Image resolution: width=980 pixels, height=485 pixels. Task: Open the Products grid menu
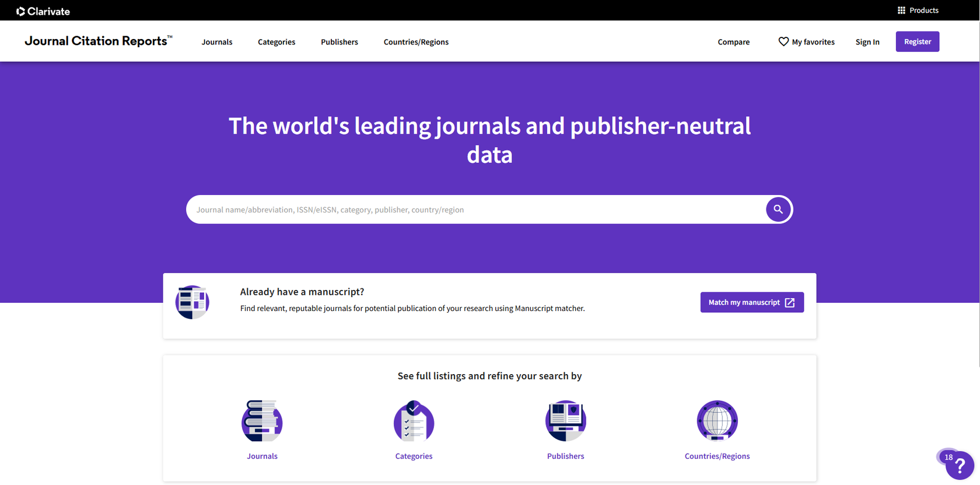(918, 11)
